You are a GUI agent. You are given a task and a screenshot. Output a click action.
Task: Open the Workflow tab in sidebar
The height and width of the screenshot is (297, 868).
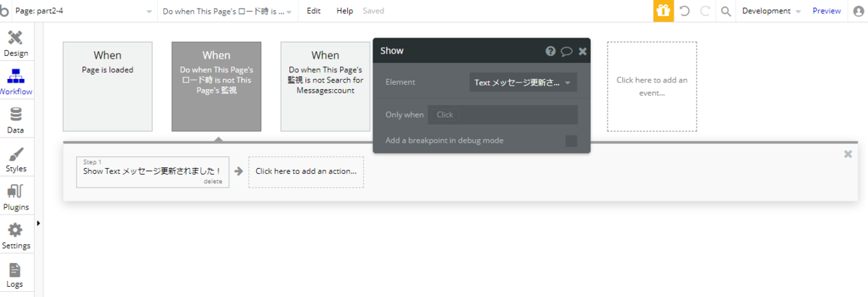(x=15, y=83)
